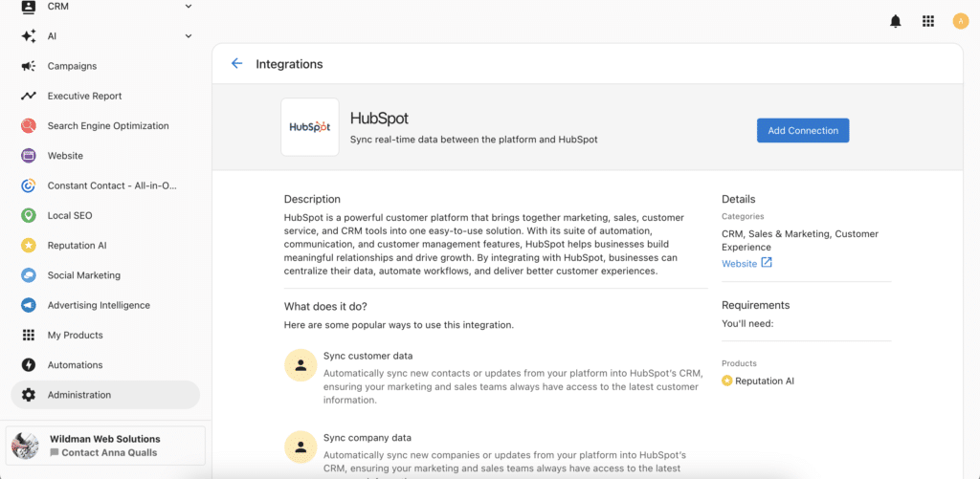Click the Wildman Web Solutions name
This screenshot has height=479, width=980.
[x=105, y=439]
